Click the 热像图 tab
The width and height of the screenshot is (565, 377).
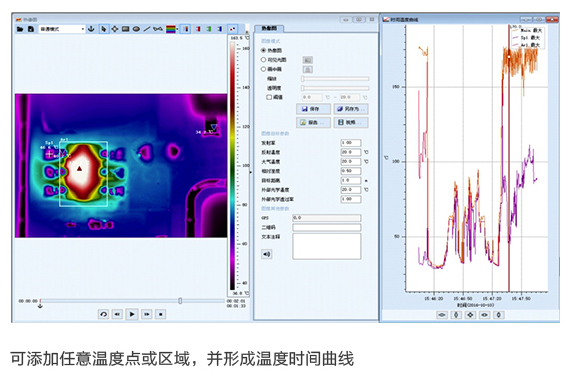click(269, 28)
